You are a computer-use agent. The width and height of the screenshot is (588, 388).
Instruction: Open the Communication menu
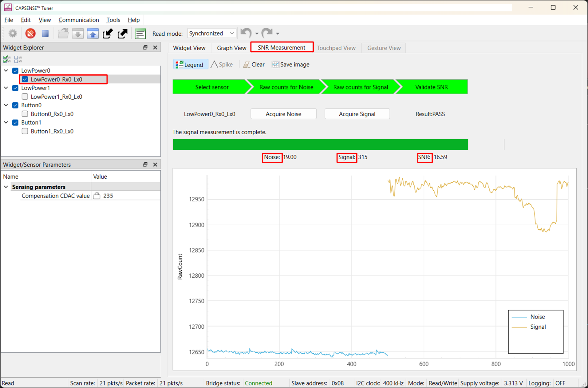pyautogui.click(x=79, y=20)
